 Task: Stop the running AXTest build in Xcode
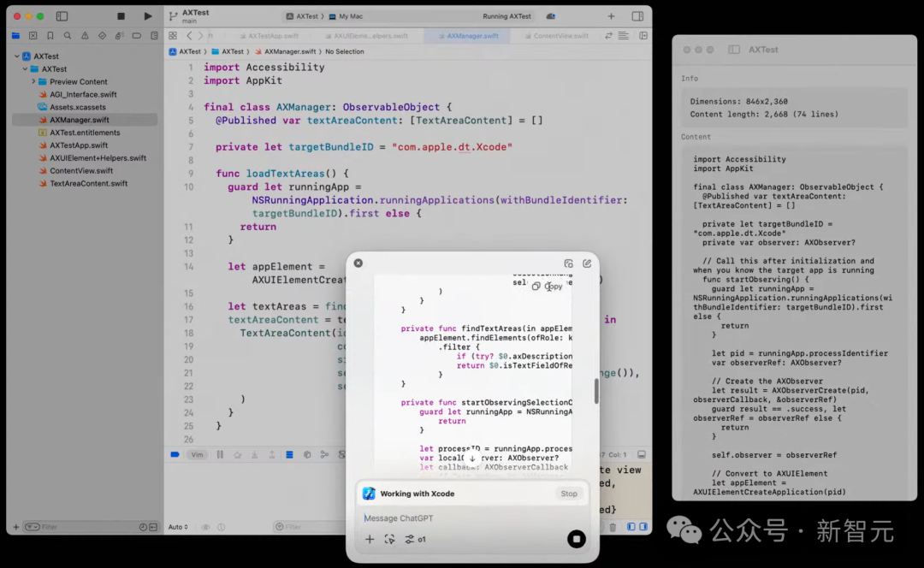121,16
